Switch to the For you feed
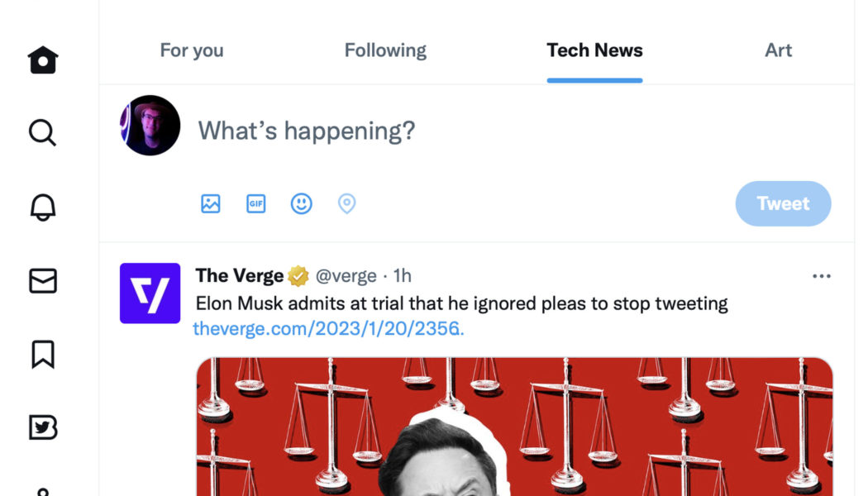Image resolution: width=868 pixels, height=496 pixels. point(191,50)
